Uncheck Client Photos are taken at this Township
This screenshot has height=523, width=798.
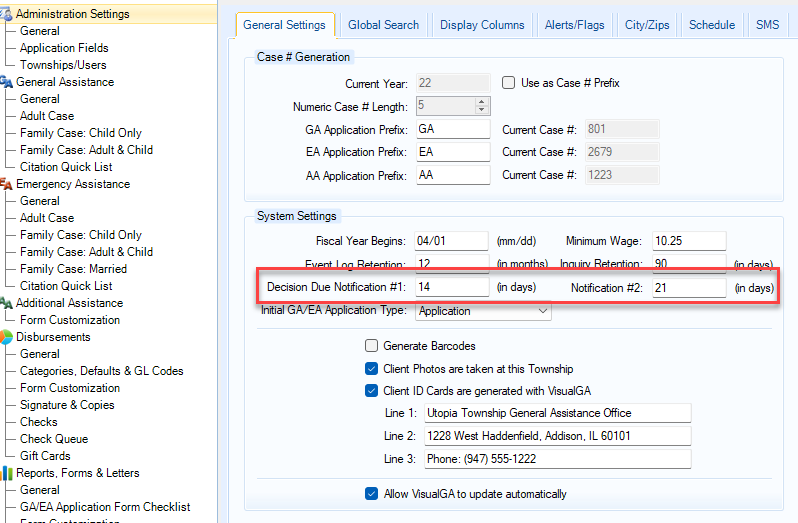[x=372, y=369]
